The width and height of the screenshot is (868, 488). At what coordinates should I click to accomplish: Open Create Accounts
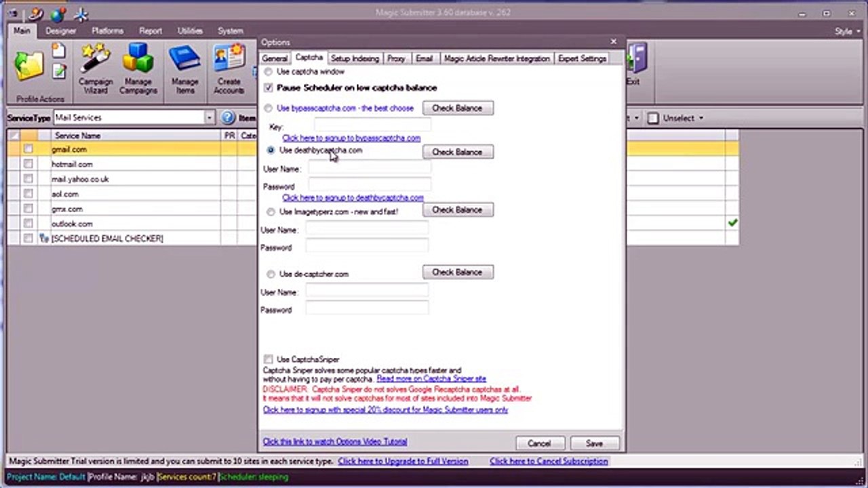point(229,69)
